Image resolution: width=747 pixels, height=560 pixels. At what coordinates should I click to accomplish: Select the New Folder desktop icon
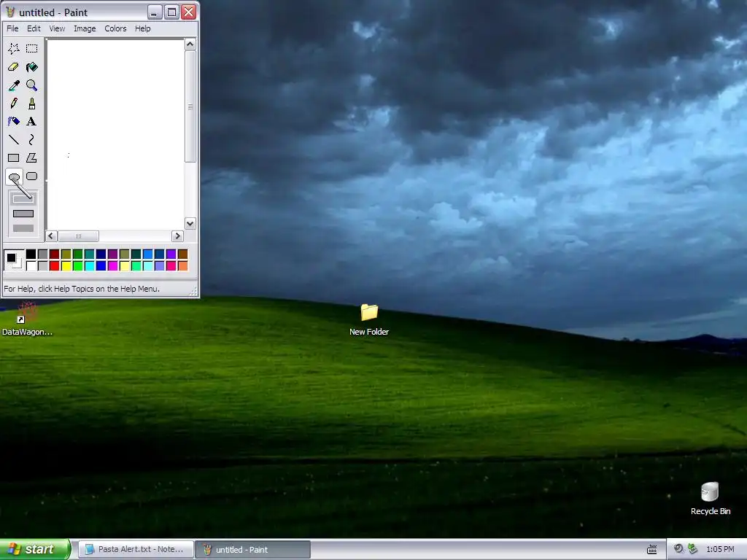[x=369, y=320]
